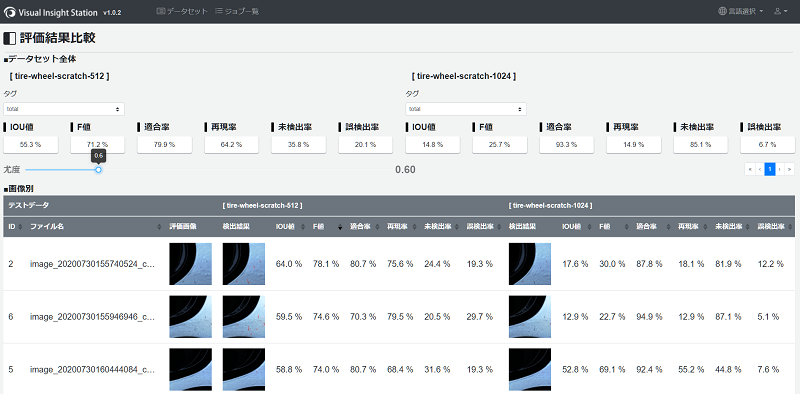Sort by ファイル名 column arrow
Screen dimensions: 800x394
click(x=159, y=227)
